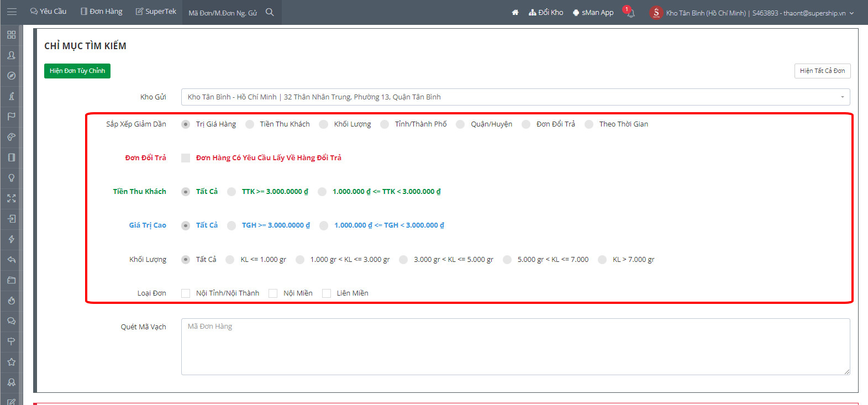Image resolution: width=868 pixels, height=405 pixels.
Task: Select sort by Tiền Thu Khách
Action: 250,124
